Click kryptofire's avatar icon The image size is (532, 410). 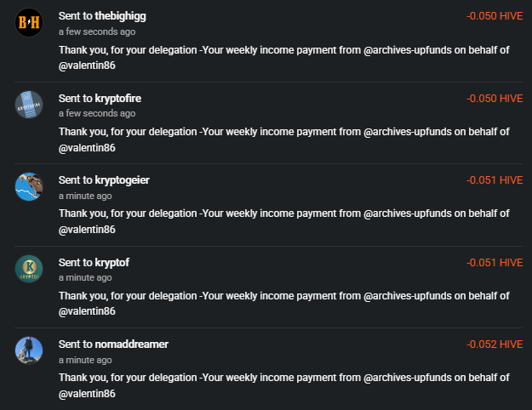29,105
